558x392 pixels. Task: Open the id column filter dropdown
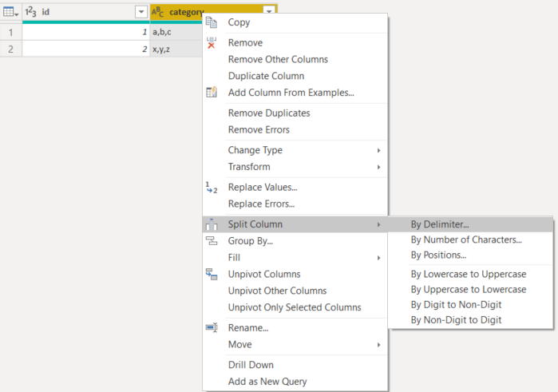tap(141, 12)
